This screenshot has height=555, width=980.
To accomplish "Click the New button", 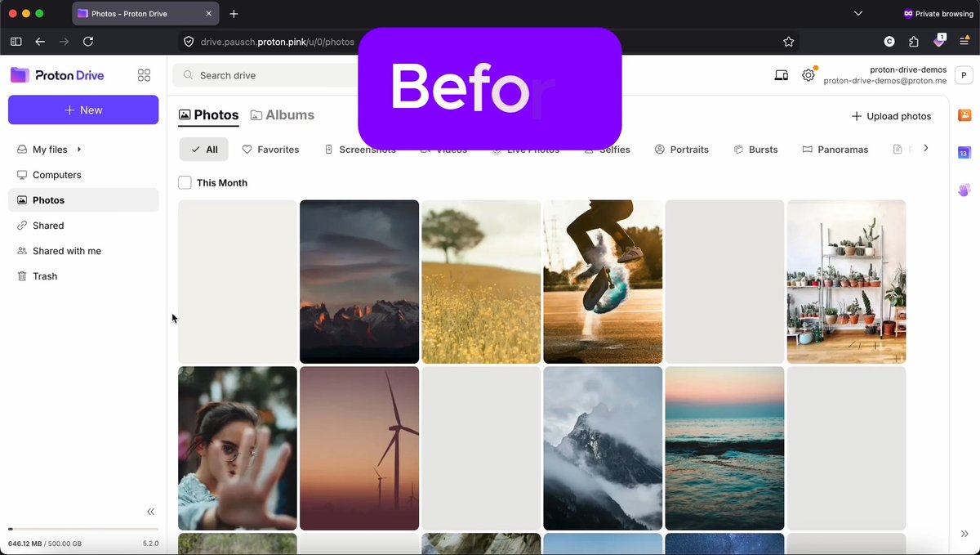I will (x=83, y=110).
